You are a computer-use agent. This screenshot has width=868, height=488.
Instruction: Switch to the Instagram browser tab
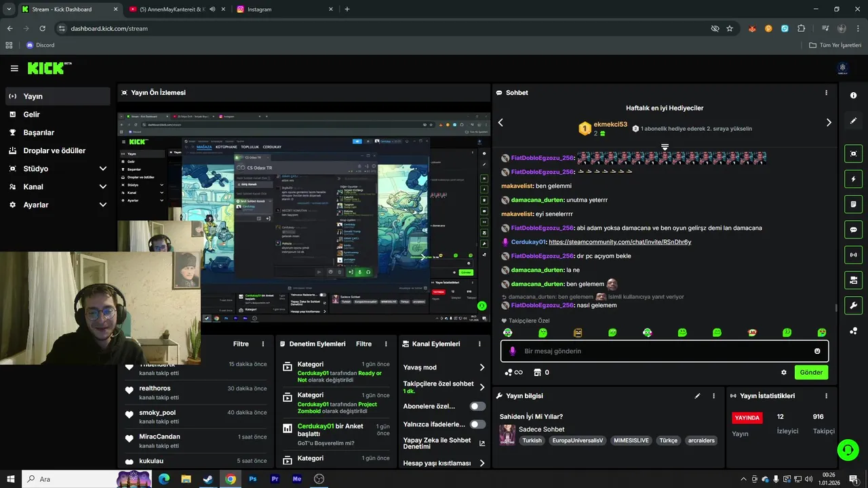click(x=285, y=9)
